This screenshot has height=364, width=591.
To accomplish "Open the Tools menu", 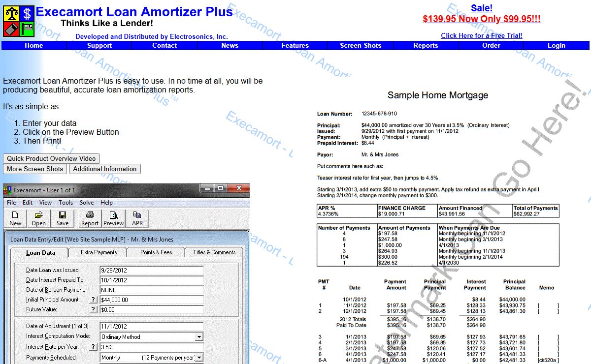I will [x=66, y=203].
